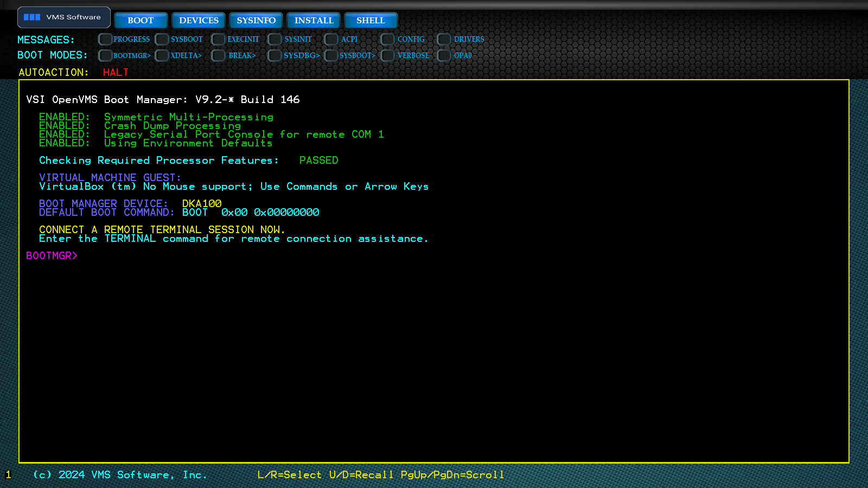
Task: Enable the XDELTA> boot mode checkbox
Action: 162,55
